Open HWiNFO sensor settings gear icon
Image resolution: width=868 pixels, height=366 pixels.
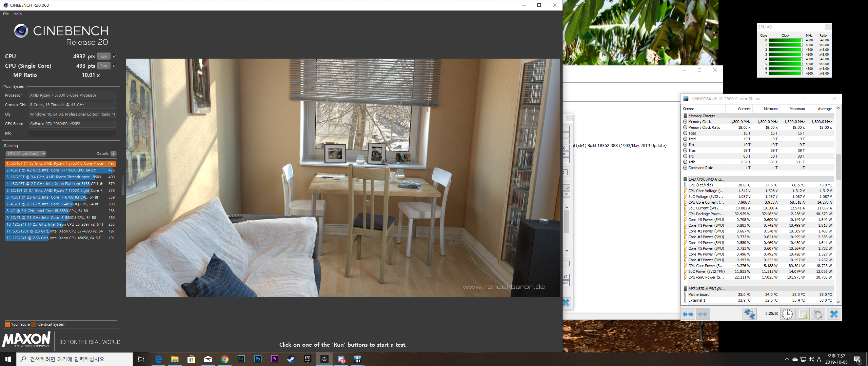[x=818, y=314]
